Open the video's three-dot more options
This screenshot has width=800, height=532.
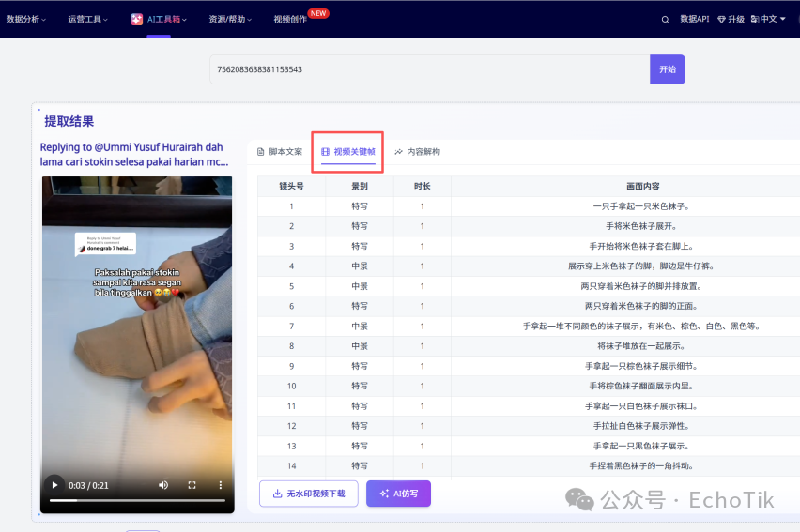221,485
